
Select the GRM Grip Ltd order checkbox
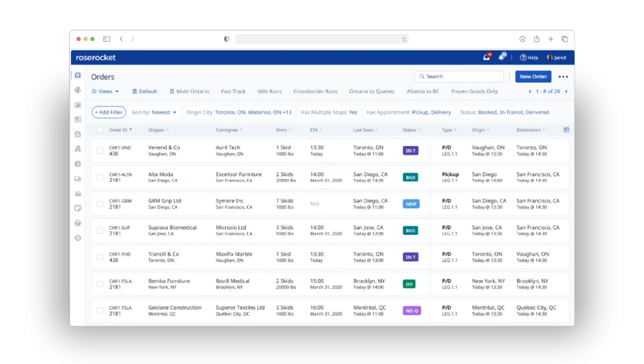pos(100,204)
